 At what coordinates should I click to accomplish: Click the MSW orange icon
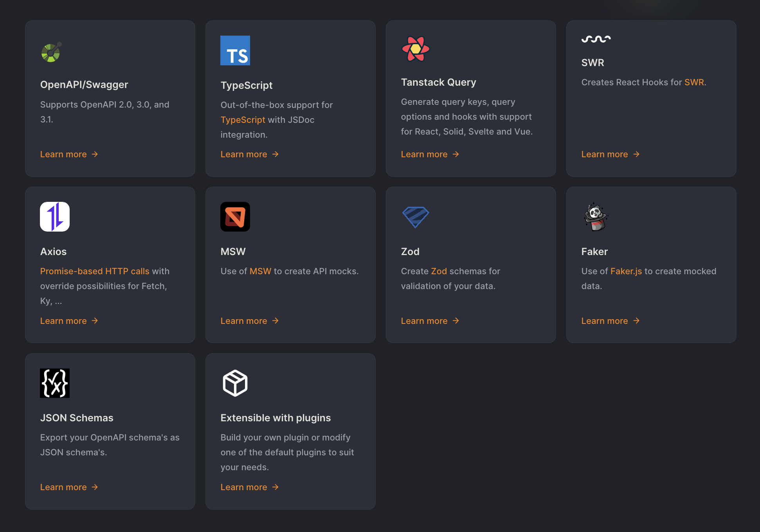point(236,216)
